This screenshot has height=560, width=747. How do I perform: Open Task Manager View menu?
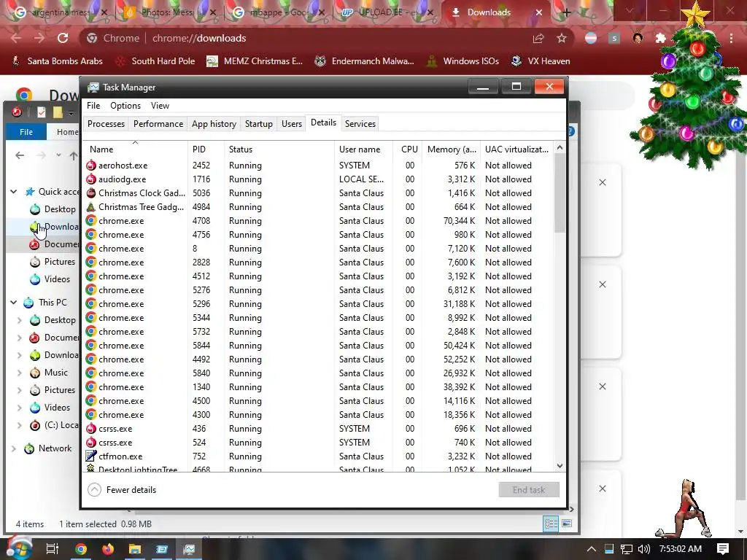pyautogui.click(x=160, y=106)
